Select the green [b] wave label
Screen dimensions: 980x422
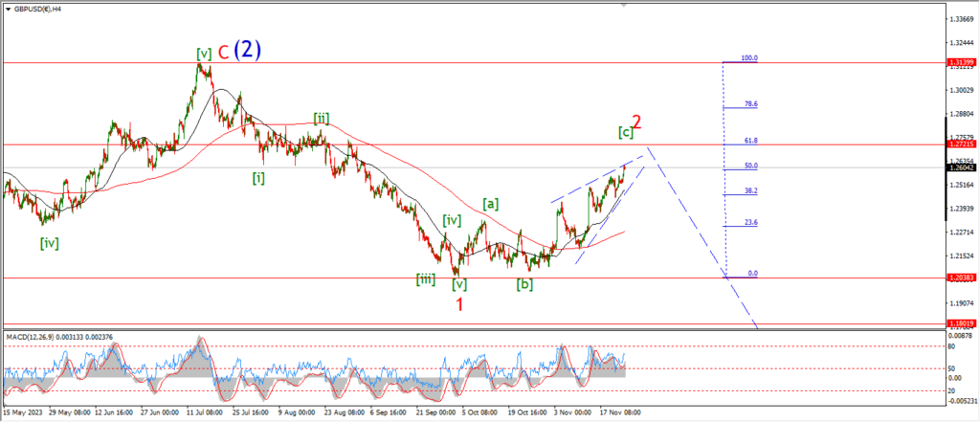(x=524, y=284)
